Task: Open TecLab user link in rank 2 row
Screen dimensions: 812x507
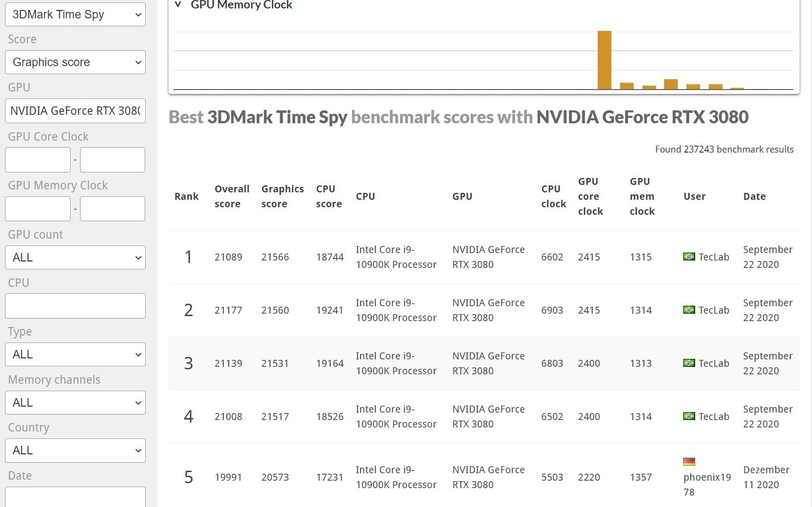Action: click(714, 310)
